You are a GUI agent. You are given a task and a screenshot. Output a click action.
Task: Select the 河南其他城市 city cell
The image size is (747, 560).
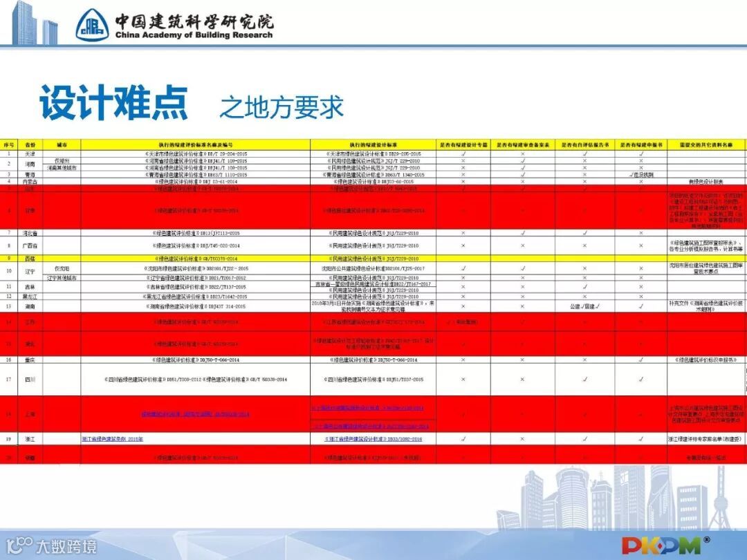coord(62,167)
